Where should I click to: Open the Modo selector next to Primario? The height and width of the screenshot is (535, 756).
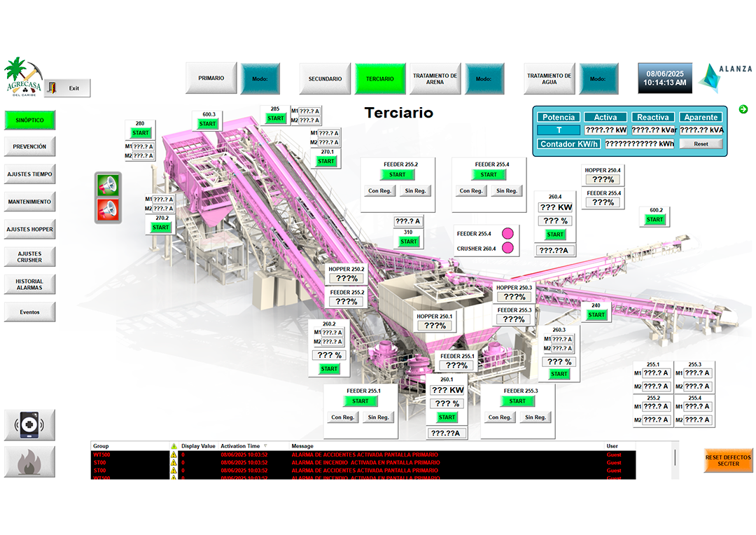[x=260, y=78]
